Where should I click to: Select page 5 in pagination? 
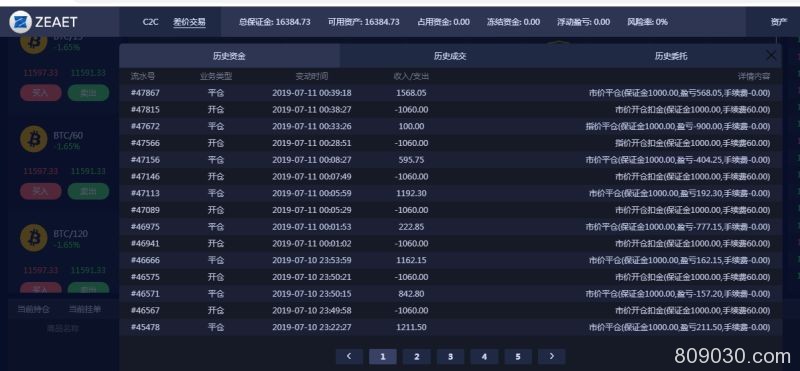[x=518, y=356]
